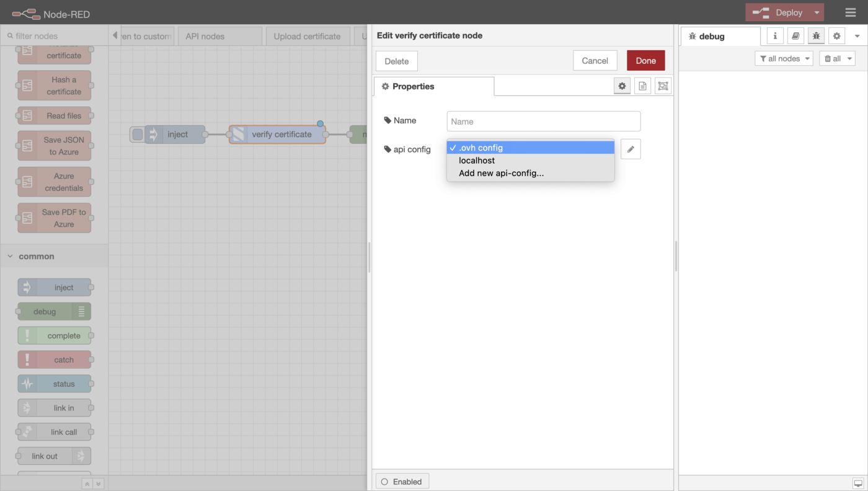Choose Add new api-config option
The height and width of the screenshot is (491, 868).
(x=501, y=173)
